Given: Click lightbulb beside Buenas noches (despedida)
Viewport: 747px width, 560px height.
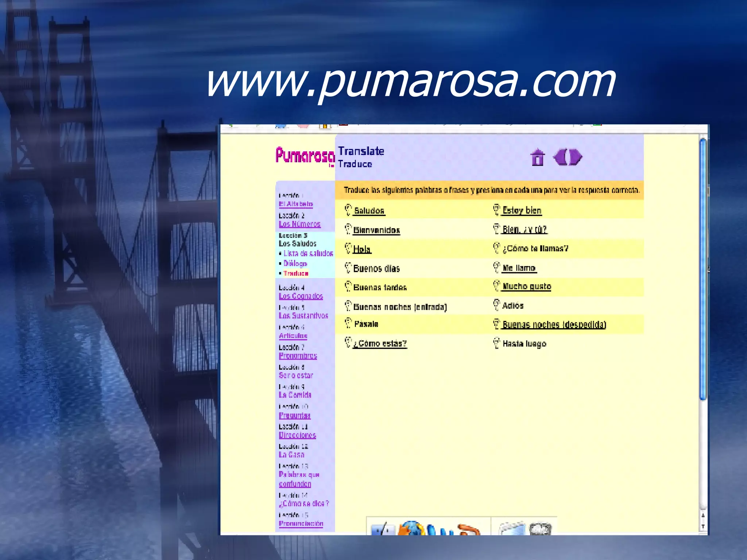Looking at the screenshot, I should pyautogui.click(x=496, y=324).
